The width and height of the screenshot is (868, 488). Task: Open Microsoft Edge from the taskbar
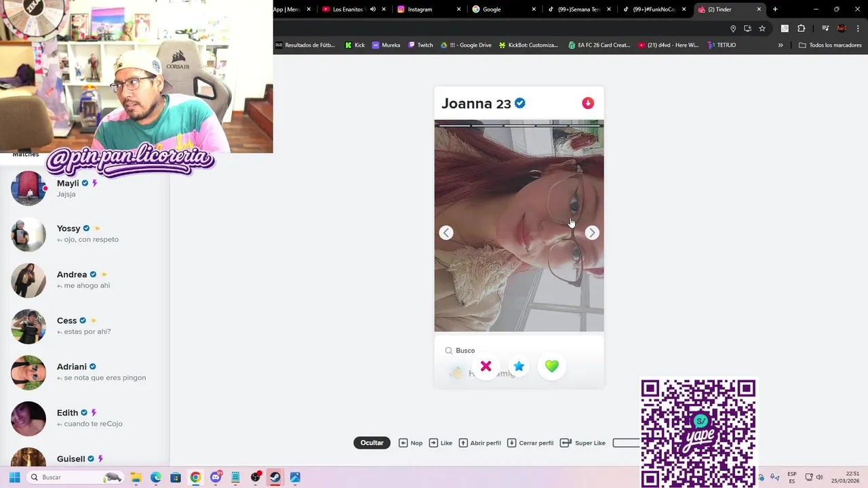click(155, 477)
